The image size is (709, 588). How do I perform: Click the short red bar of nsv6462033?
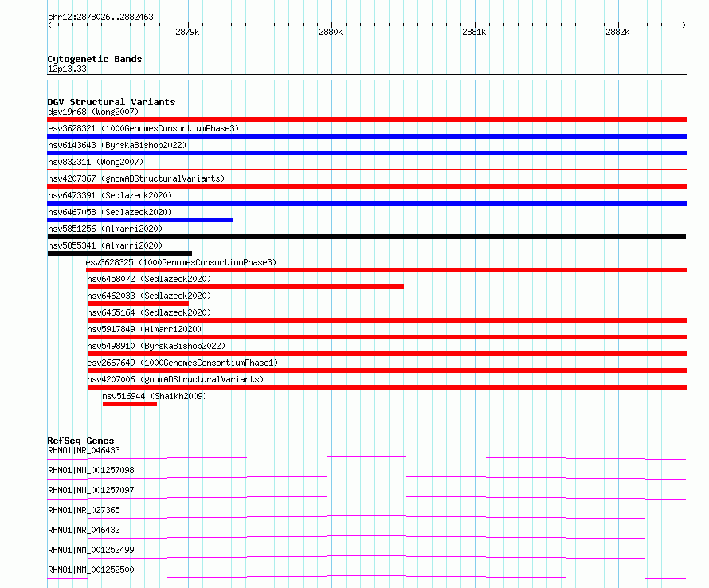click(138, 304)
